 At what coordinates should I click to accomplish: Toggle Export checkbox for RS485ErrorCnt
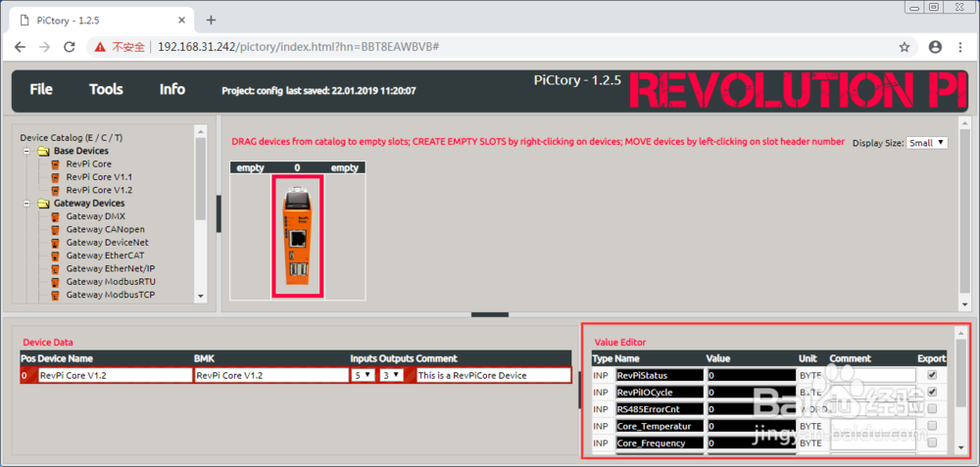(x=933, y=409)
